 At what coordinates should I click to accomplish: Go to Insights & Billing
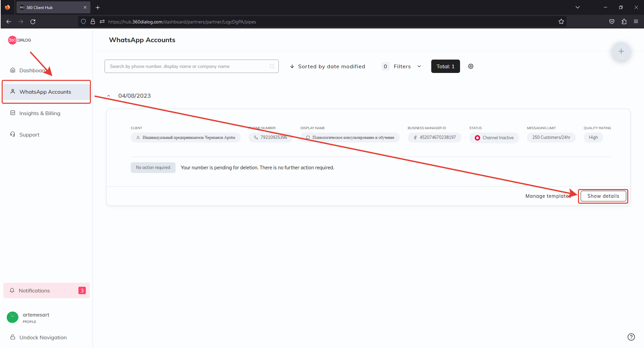click(40, 113)
